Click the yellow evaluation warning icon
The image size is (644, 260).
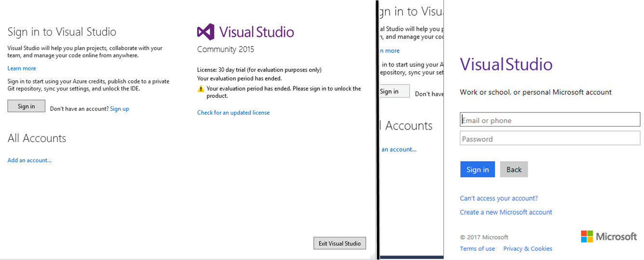[x=201, y=89]
